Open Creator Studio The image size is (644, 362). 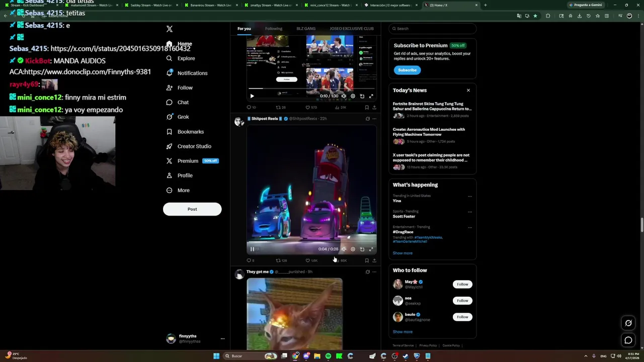[x=189, y=146]
